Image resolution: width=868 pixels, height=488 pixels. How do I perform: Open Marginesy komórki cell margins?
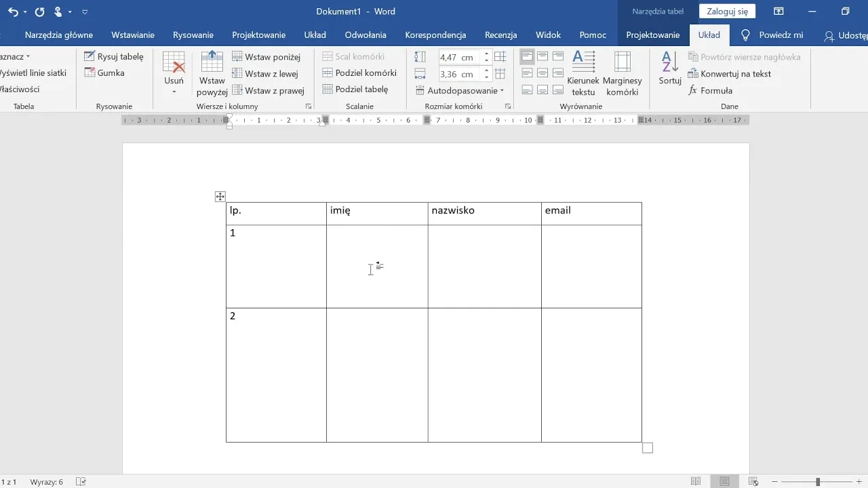click(622, 73)
